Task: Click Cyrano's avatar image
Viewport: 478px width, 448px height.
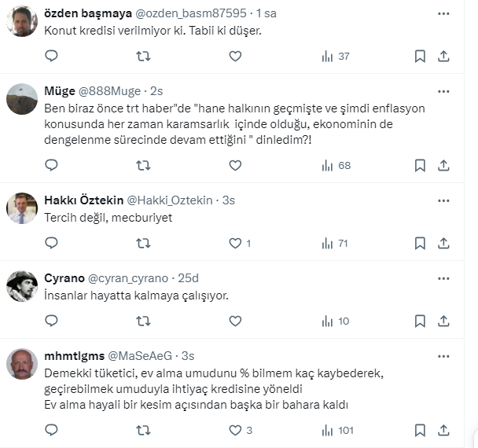Action: [22, 286]
